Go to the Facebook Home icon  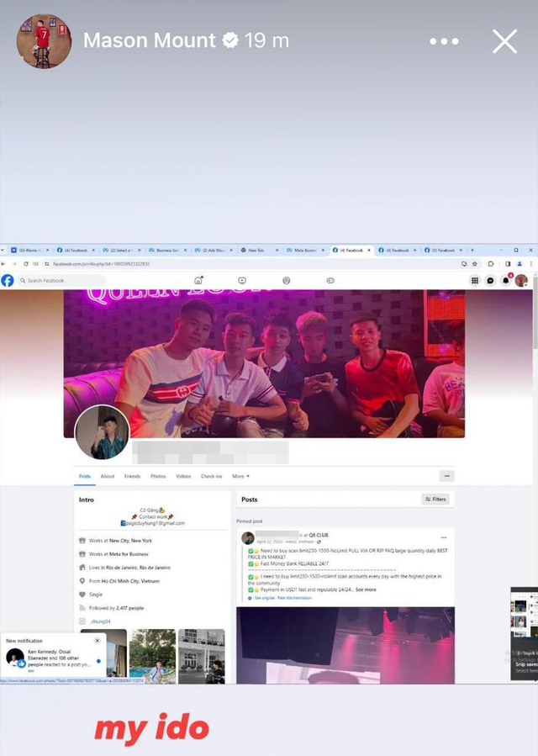click(198, 280)
